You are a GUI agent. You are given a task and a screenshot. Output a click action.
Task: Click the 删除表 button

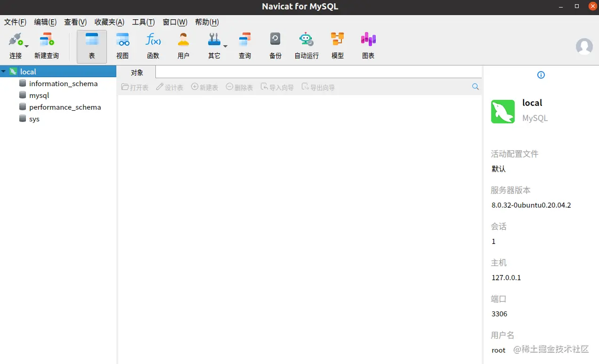pyautogui.click(x=239, y=87)
